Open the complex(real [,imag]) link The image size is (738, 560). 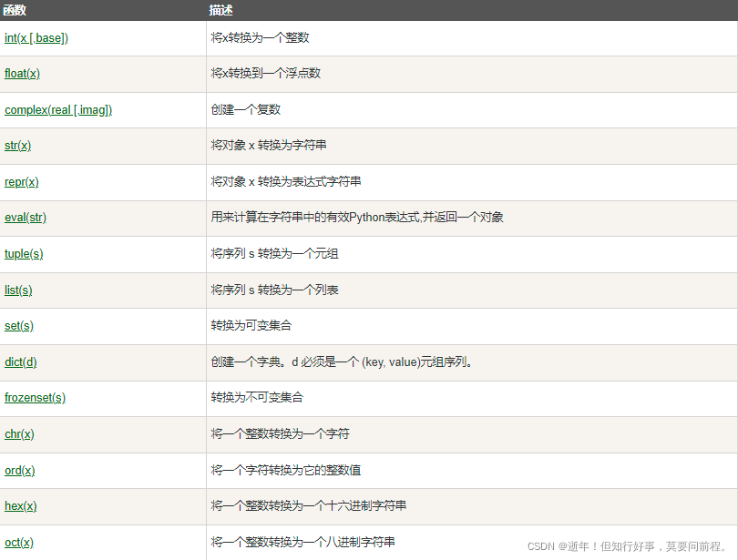click(57, 110)
